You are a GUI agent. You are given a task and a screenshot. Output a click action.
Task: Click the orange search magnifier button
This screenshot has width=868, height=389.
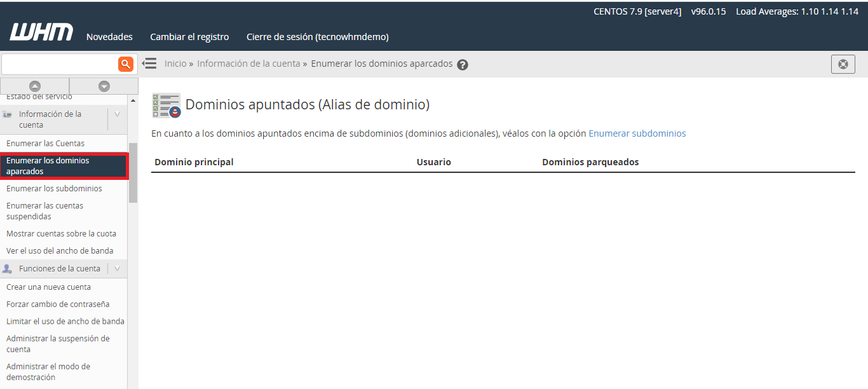coord(126,64)
